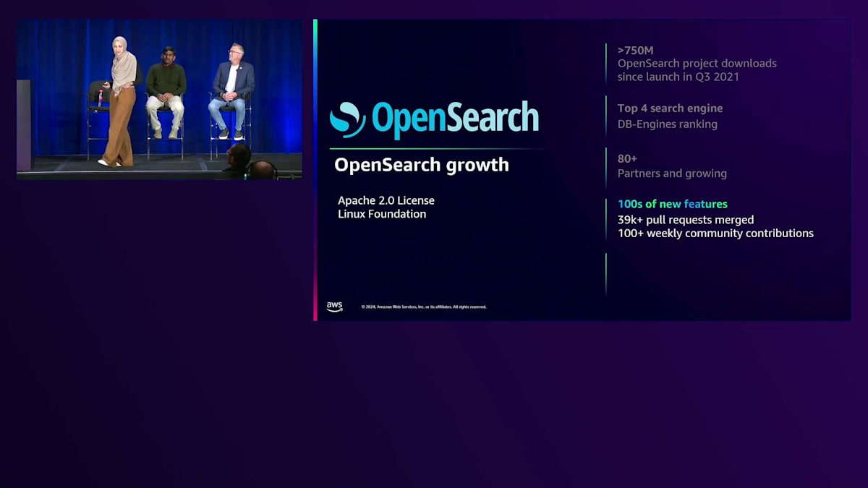Click 'Top 4 search engine' text

671,108
